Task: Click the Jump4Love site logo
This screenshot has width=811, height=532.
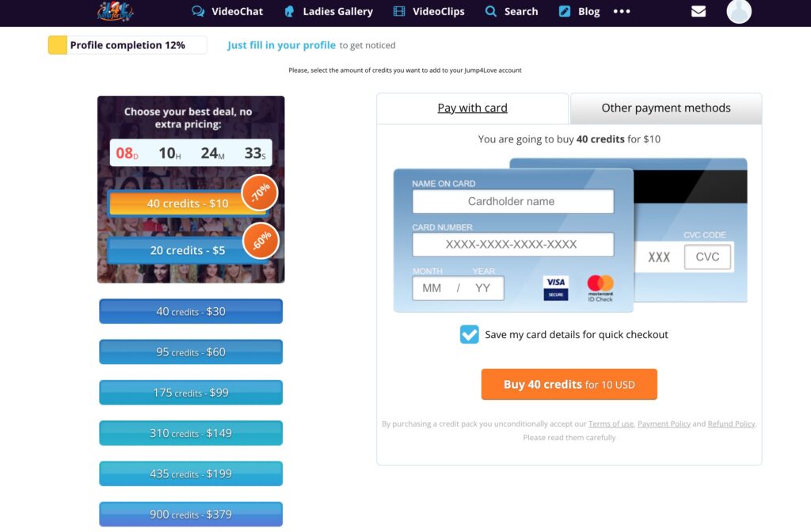Action: [x=115, y=11]
